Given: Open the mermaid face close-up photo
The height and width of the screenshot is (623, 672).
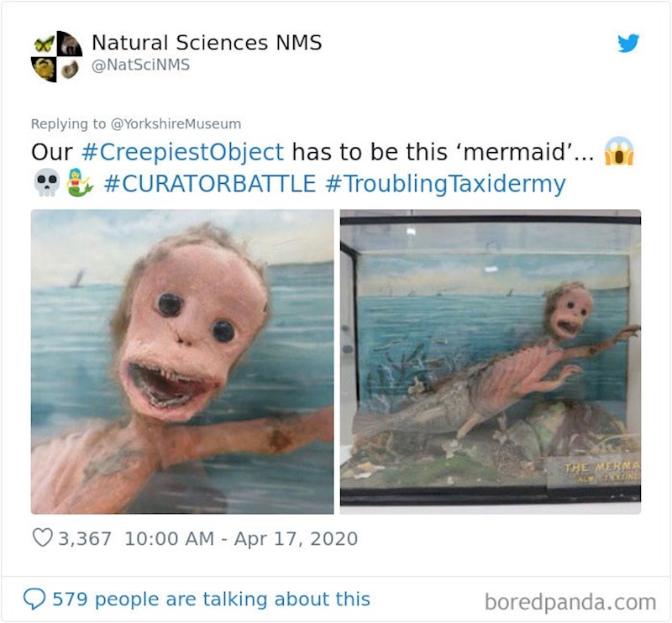Looking at the screenshot, I should [x=182, y=361].
